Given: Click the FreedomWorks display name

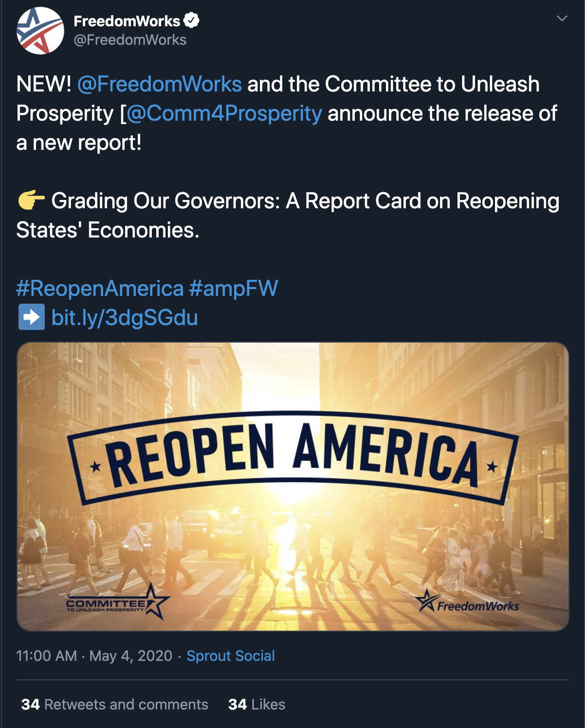Looking at the screenshot, I should click(x=127, y=21).
